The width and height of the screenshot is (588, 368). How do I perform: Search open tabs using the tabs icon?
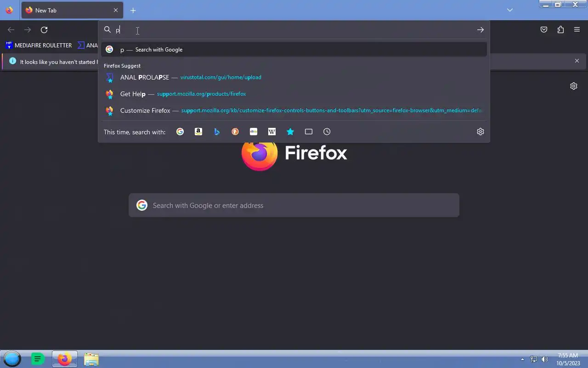tap(309, 132)
